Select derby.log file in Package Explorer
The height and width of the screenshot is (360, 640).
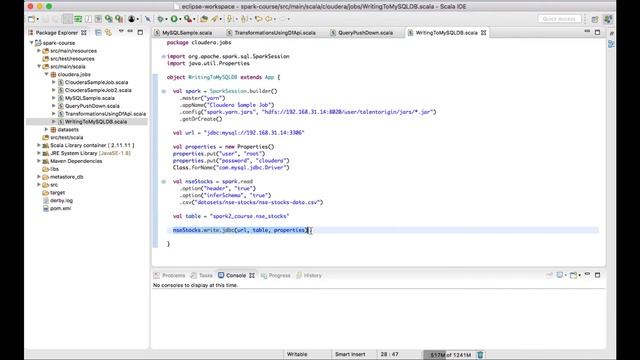61,200
